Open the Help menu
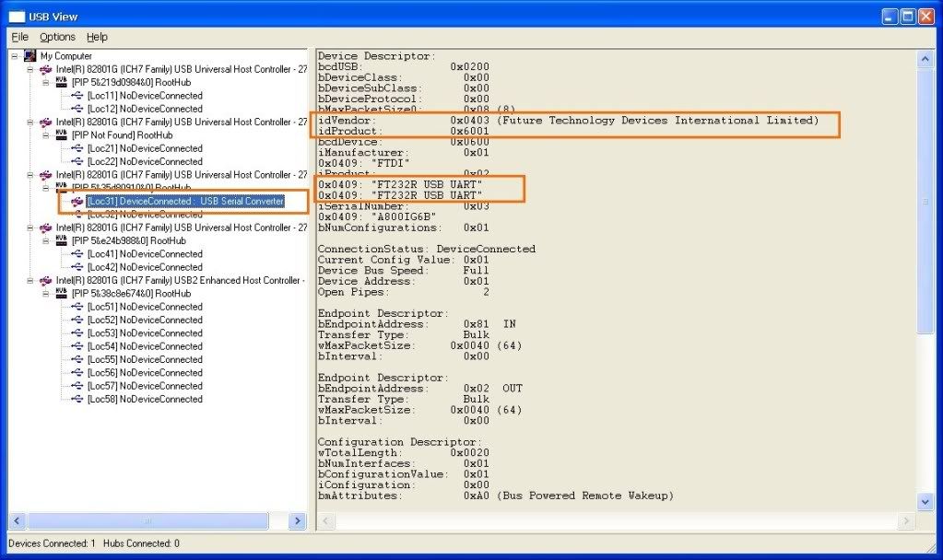 pyautogui.click(x=97, y=37)
